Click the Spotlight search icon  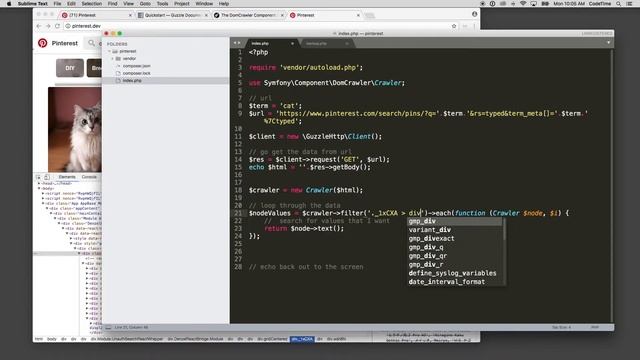click(x=619, y=4)
